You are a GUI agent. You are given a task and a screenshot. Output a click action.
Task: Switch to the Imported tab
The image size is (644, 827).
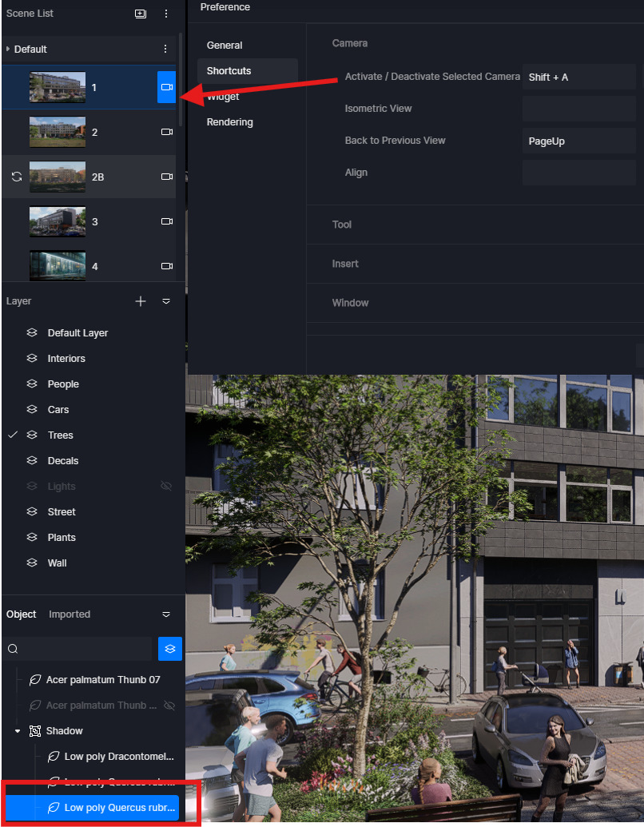pyautogui.click(x=70, y=614)
